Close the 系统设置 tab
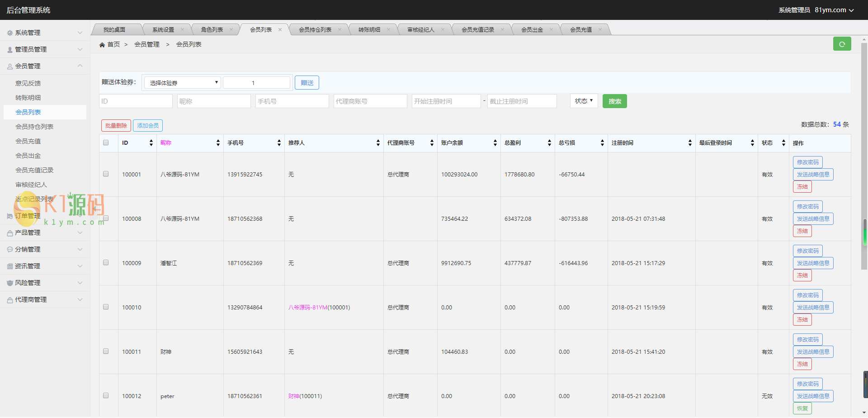868x418 pixels. 182,30
